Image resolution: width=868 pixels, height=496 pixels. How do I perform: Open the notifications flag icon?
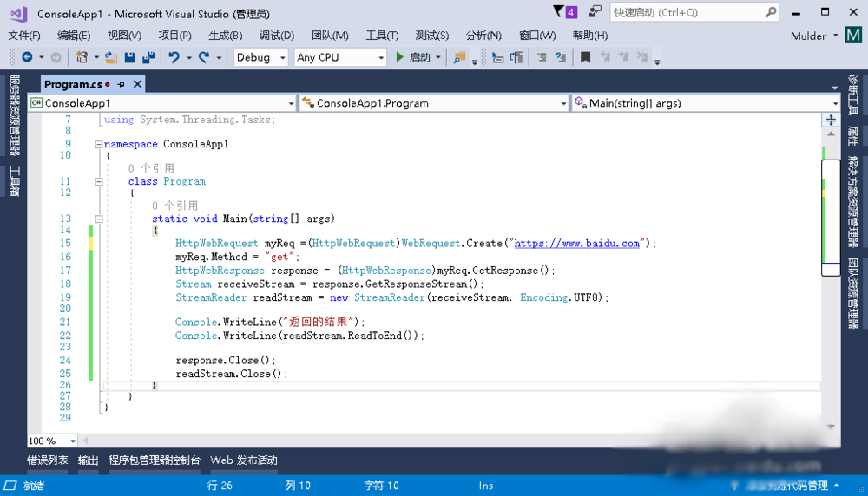(x=558, y=12)
